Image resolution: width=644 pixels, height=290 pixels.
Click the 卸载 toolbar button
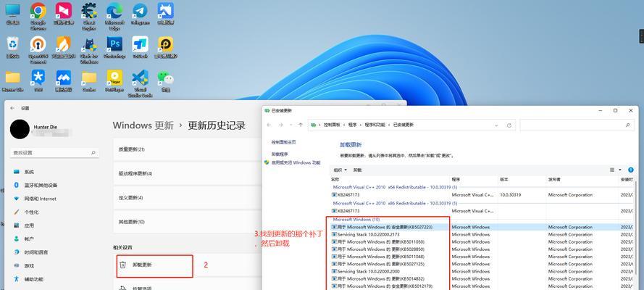357,170
